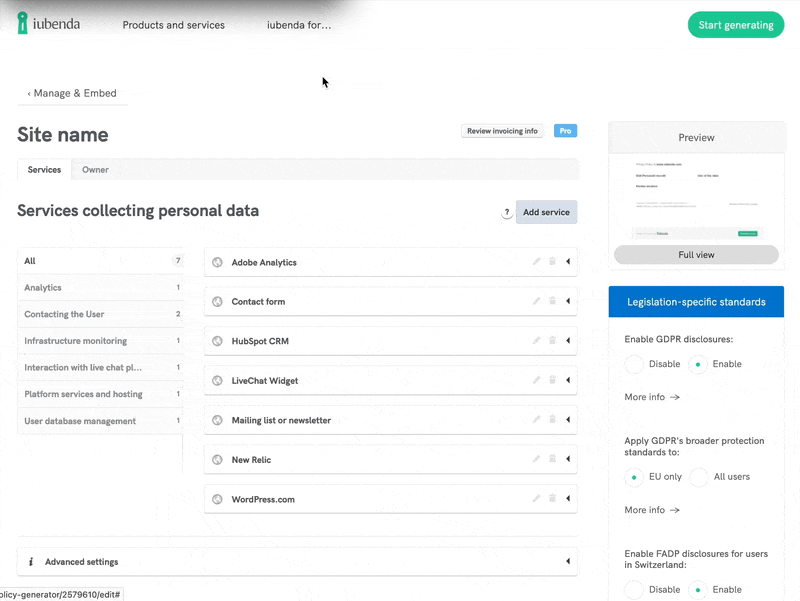This screenshot has height=601, width=800.
Task: Choose All users for GDPR protection standards
Action: (x=699, y=477)
